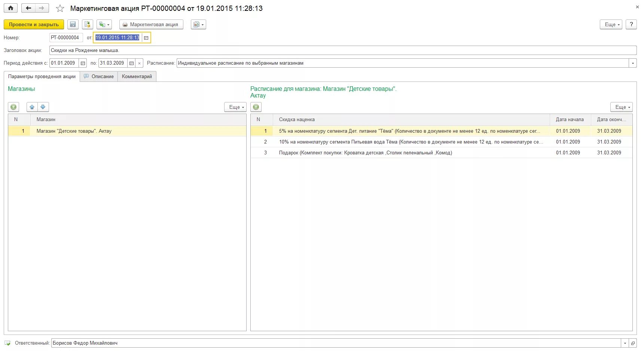
Task: Click the Ответственный field
Action: (336, 343)
